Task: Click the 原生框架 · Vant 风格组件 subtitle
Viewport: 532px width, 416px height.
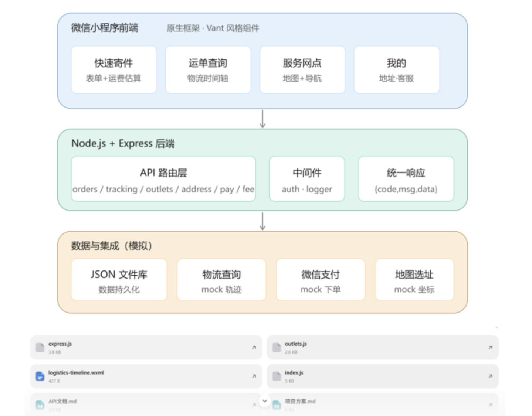Action: click(x=213, y=28)
